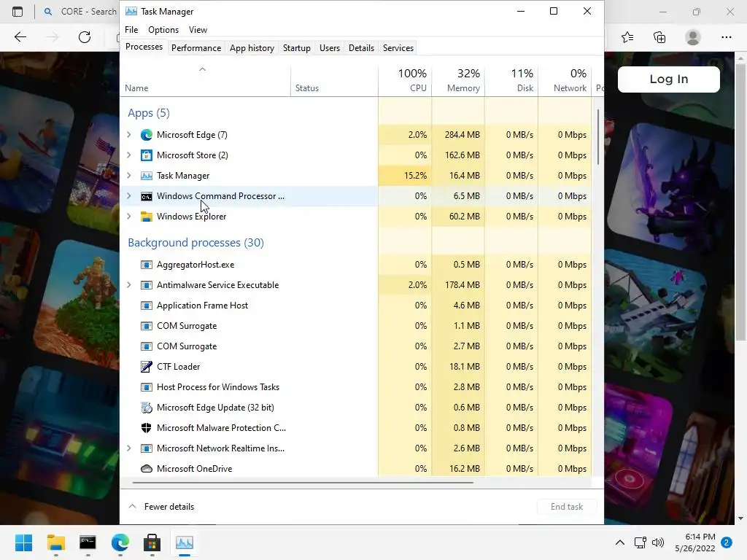This screenshot has height=560, width=747.
Task: Sort processes by Name column header
Action: click(205, 81)
